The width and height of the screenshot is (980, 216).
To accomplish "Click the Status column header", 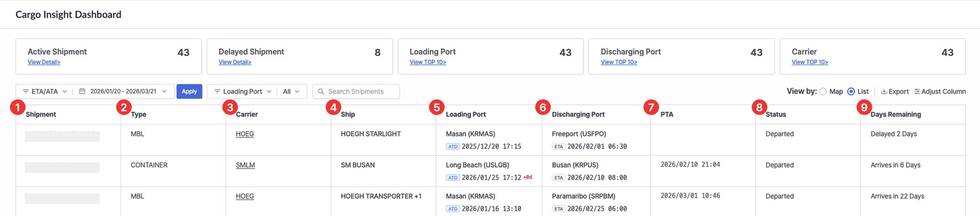I will coord(776,114).
